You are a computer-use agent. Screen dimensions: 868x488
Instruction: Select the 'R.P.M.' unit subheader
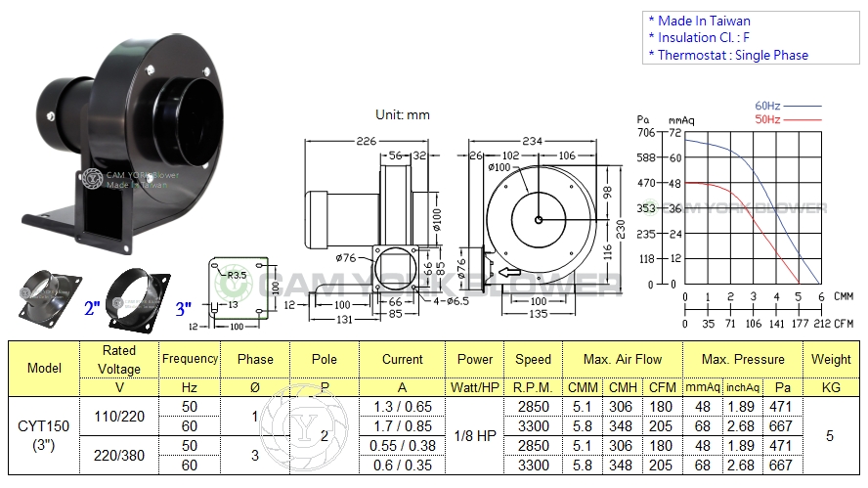tap(533, 387)
